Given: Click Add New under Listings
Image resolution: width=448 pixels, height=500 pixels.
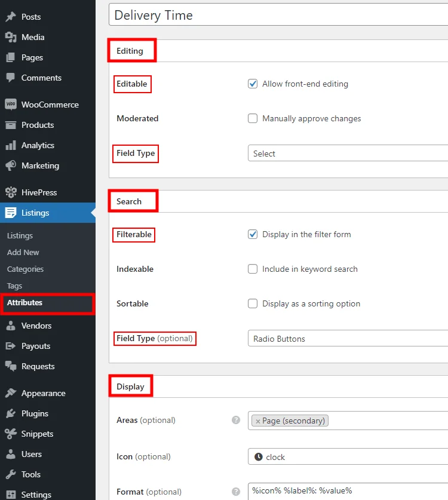Looking at the screenshot, I should pos(23,252).
